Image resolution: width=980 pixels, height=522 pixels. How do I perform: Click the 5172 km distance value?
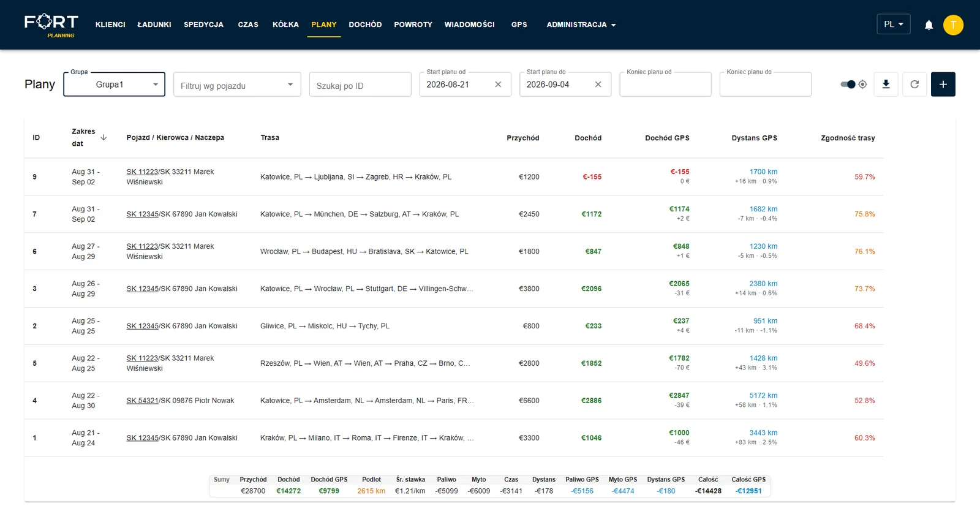coord(763,396)
